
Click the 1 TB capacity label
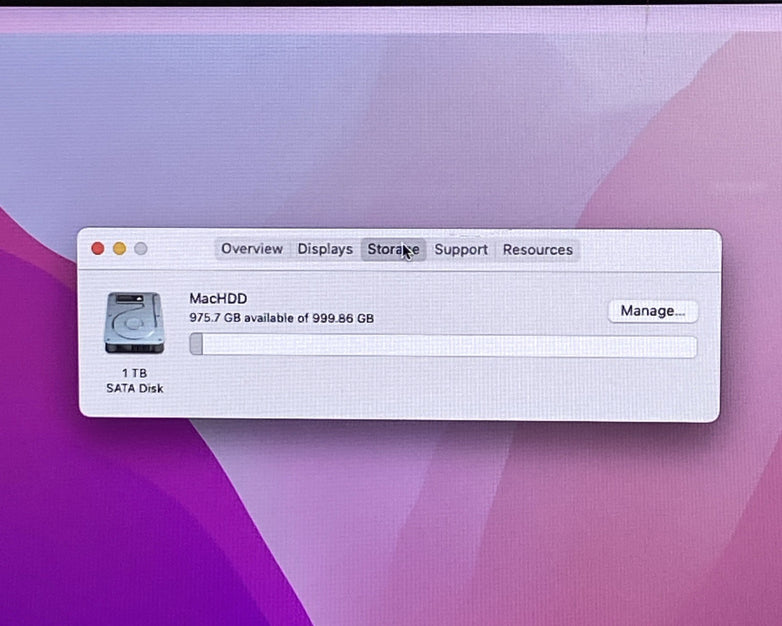tap(134, 372)
